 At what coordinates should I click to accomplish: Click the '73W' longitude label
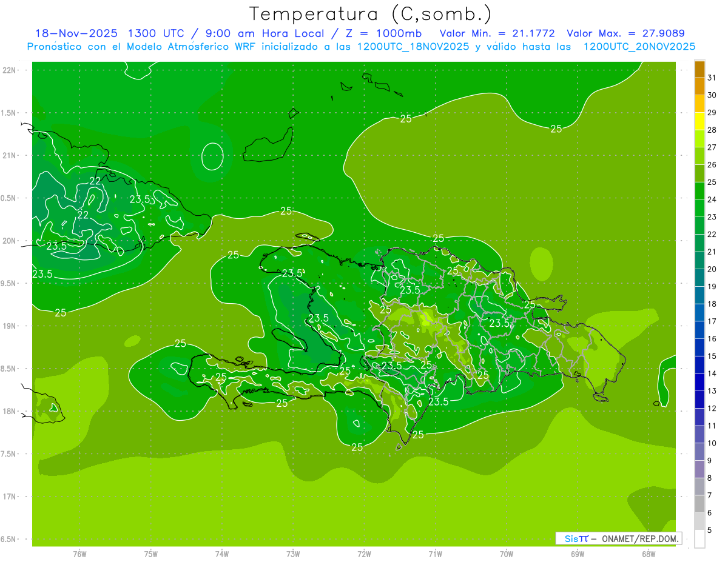pos(293,554)
